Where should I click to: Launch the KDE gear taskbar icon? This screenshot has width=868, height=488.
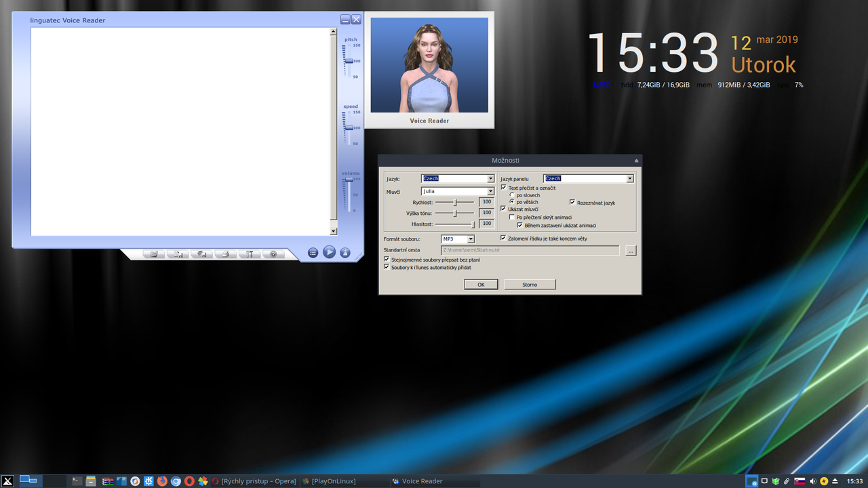point(149,481)
